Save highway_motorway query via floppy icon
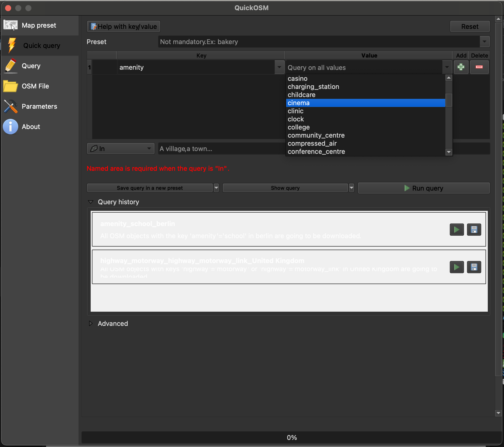The width and height of the screenshot is (504, 447). click(474, 267)
